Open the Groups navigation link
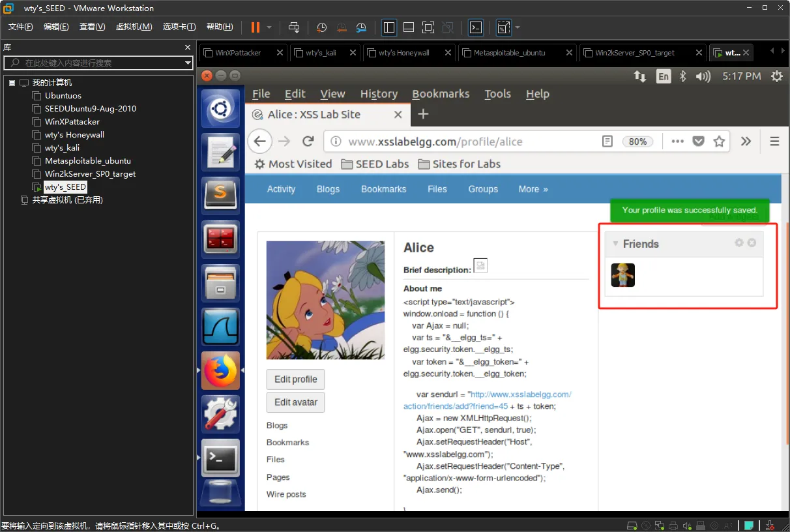790x532 pixels. coord(483,189)
